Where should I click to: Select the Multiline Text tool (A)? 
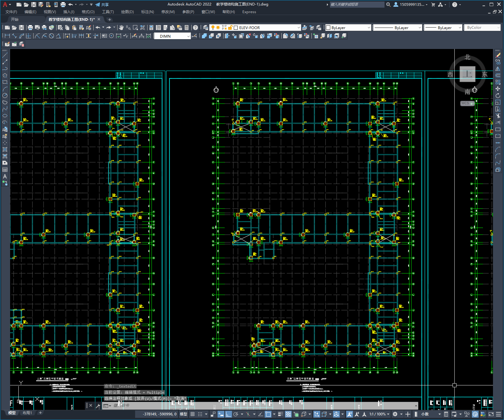[5, 176]
